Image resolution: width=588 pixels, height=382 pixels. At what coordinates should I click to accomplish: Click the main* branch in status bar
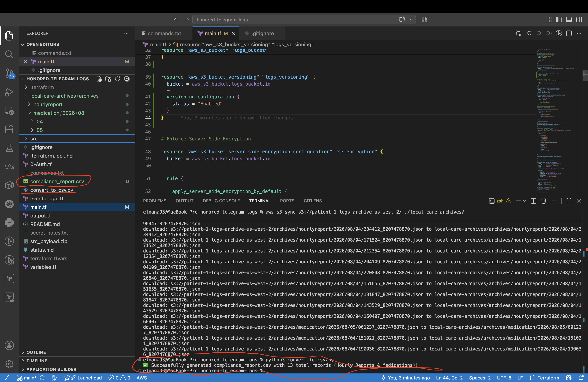[27, 378]
